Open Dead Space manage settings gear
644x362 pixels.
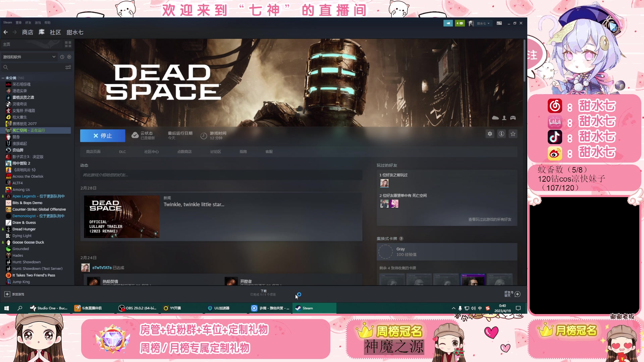coord(490,134)
